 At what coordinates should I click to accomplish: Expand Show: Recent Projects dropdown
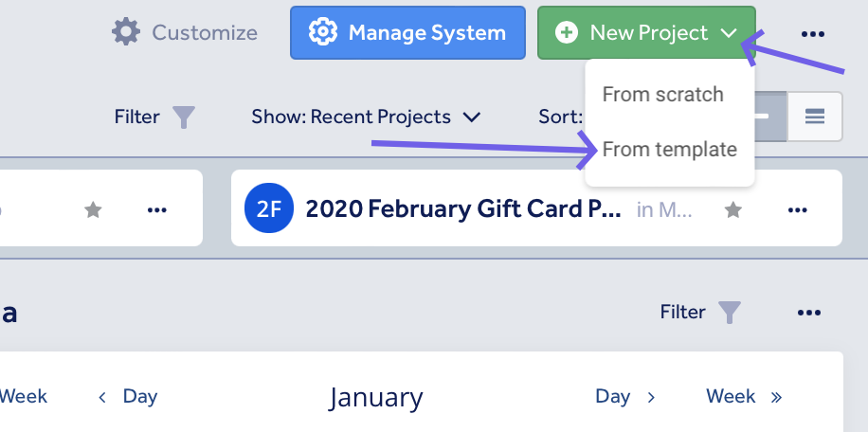point(366,117)
